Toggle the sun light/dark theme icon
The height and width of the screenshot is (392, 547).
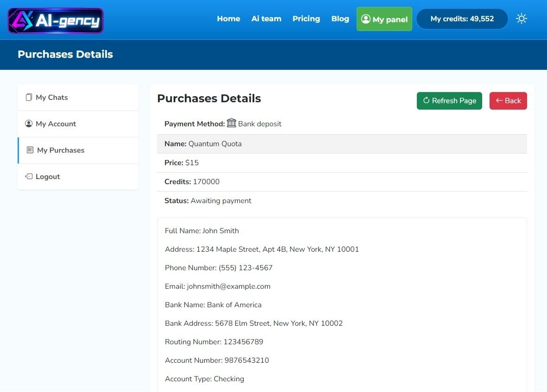point(522,19)
